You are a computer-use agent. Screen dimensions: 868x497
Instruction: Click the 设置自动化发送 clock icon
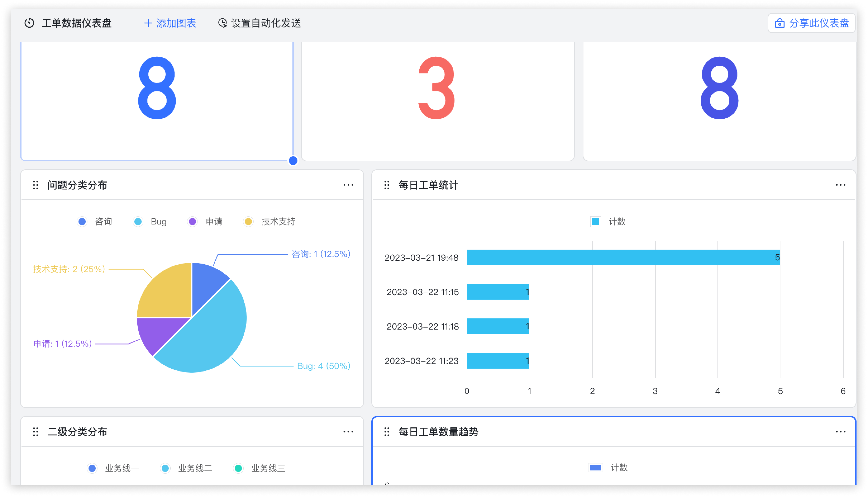(222, 23)
